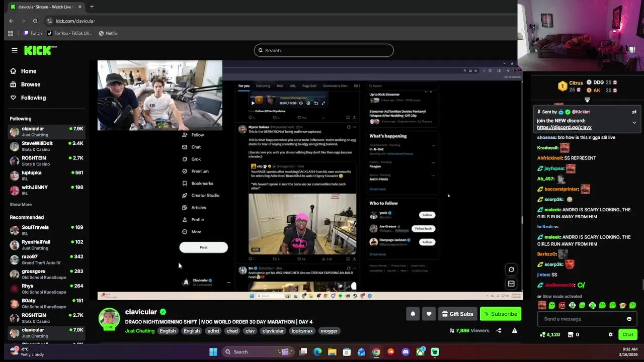
Task: Open the Kick hamburger menu
Action: 15,50
